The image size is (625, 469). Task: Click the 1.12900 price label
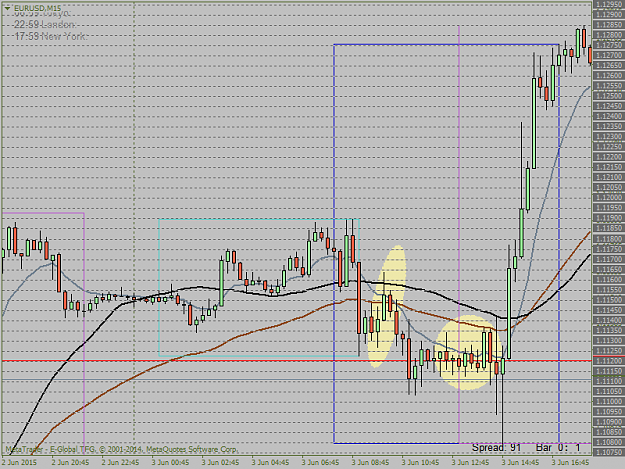tap(609, 14)
